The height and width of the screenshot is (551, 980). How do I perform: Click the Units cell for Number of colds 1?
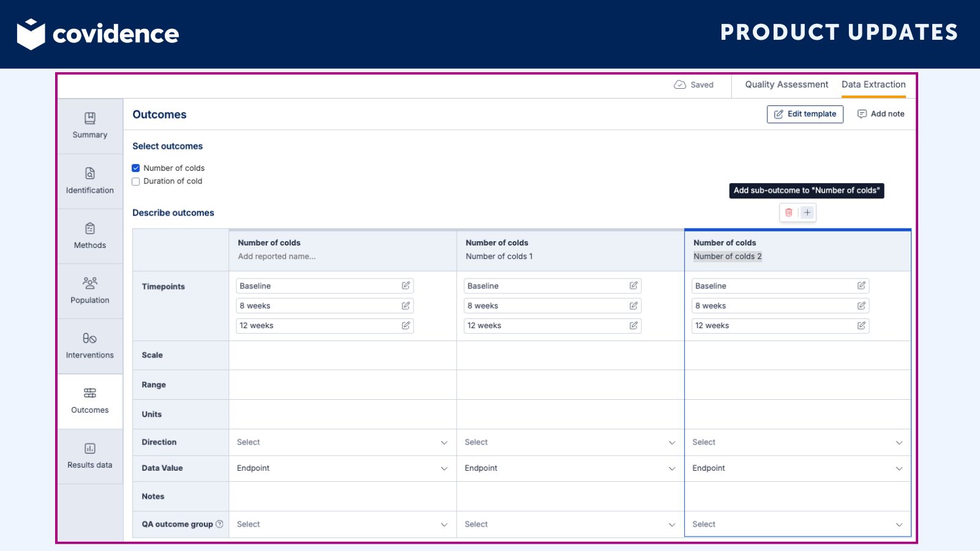570,414
